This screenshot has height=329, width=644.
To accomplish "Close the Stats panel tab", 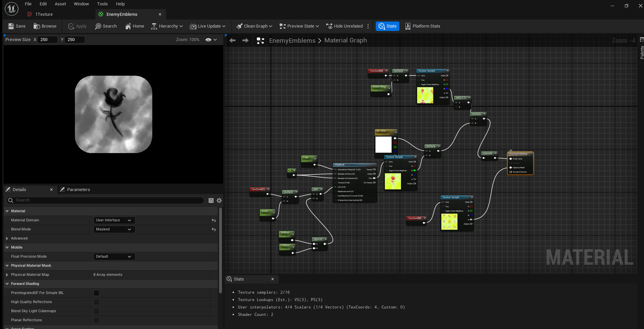I will pos(272,279).
